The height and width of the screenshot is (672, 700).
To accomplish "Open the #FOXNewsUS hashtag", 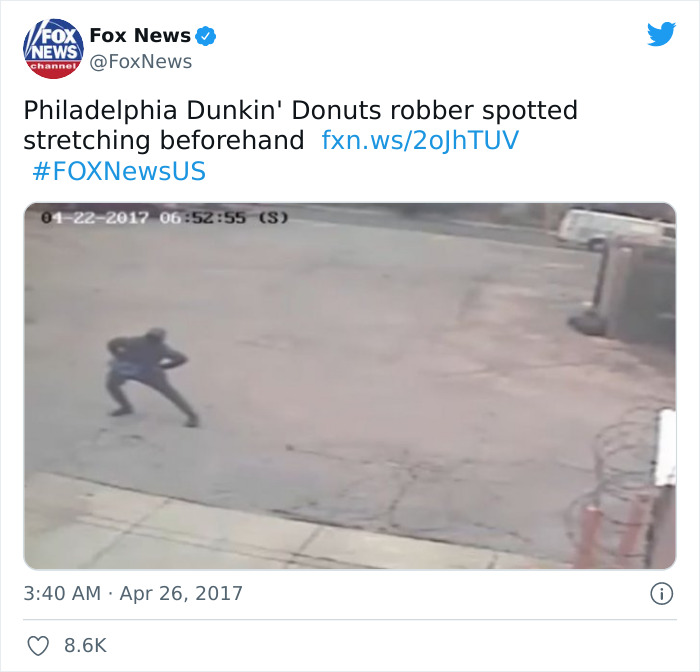I will (x=119, y=171).
